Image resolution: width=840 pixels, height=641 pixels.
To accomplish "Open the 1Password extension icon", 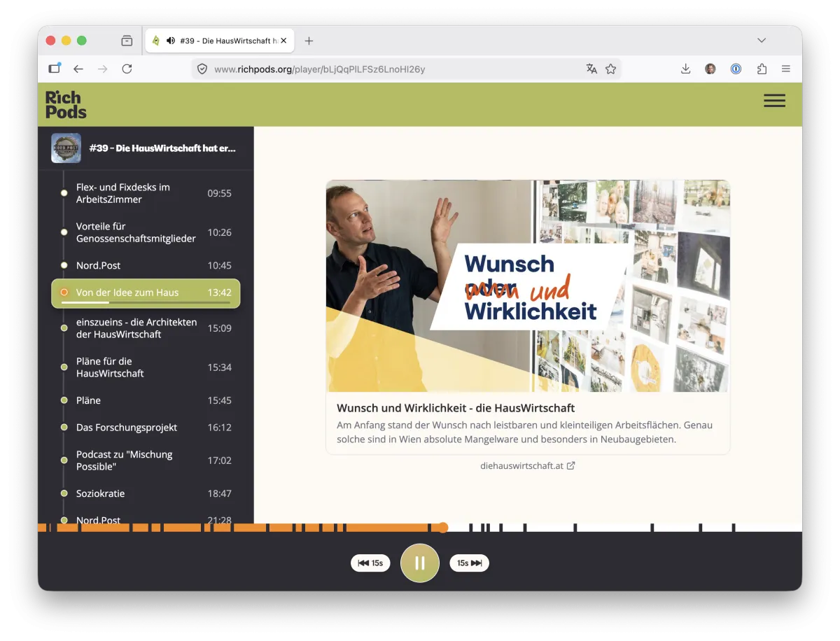I will coord(734,69).
